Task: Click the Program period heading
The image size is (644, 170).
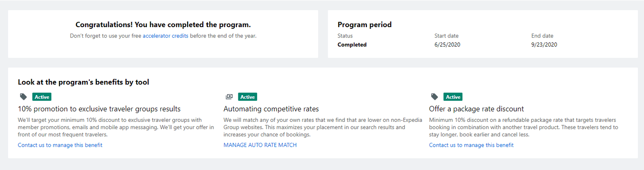Action: (365, 25)
